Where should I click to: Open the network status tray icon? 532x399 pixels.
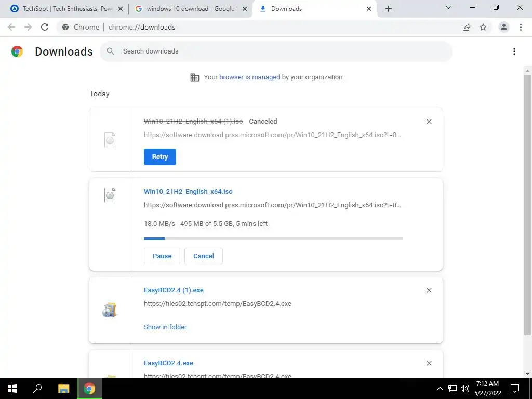453,389
